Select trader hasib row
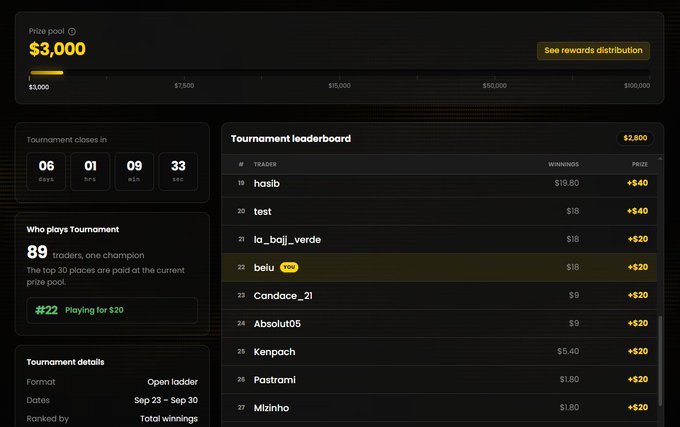Screen dimensions: 680x427 pos(439,183)
